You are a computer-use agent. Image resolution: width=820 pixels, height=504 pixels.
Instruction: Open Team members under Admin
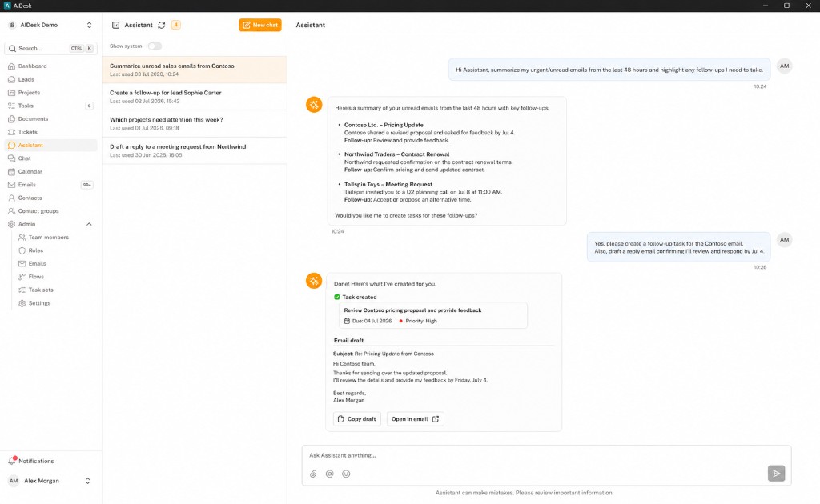49,237
